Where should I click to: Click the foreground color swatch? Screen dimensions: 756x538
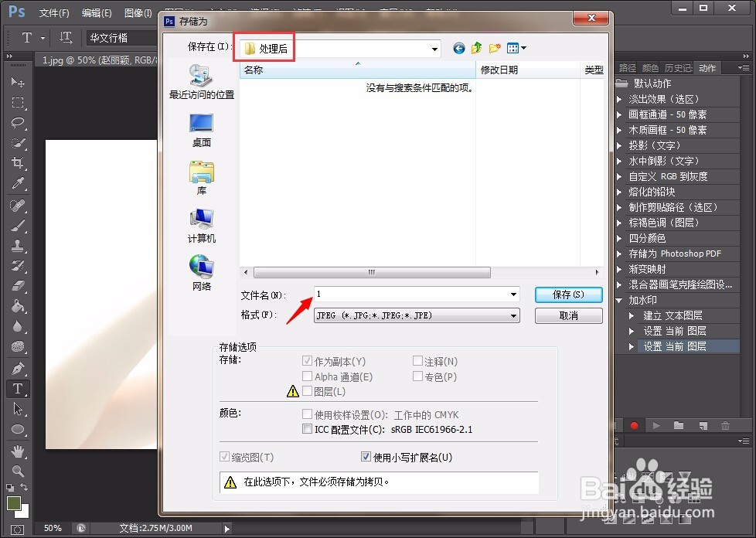pos(13,502)
